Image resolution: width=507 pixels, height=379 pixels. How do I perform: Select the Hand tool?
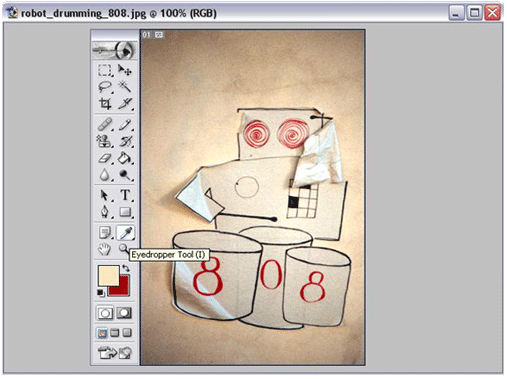[105, 249]
